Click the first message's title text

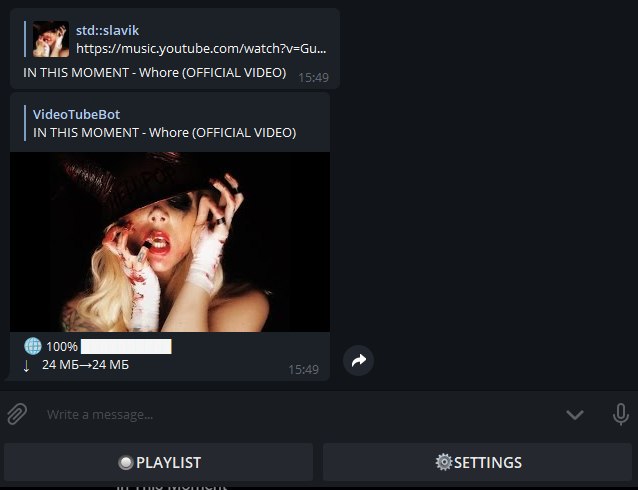click(155, 73)
